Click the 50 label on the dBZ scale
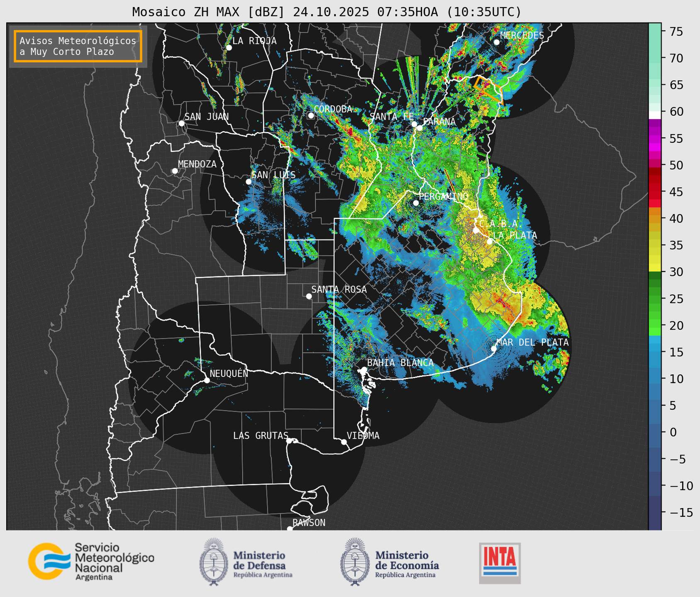This screenshot has width=700, height=597. (x=676, y=165)
